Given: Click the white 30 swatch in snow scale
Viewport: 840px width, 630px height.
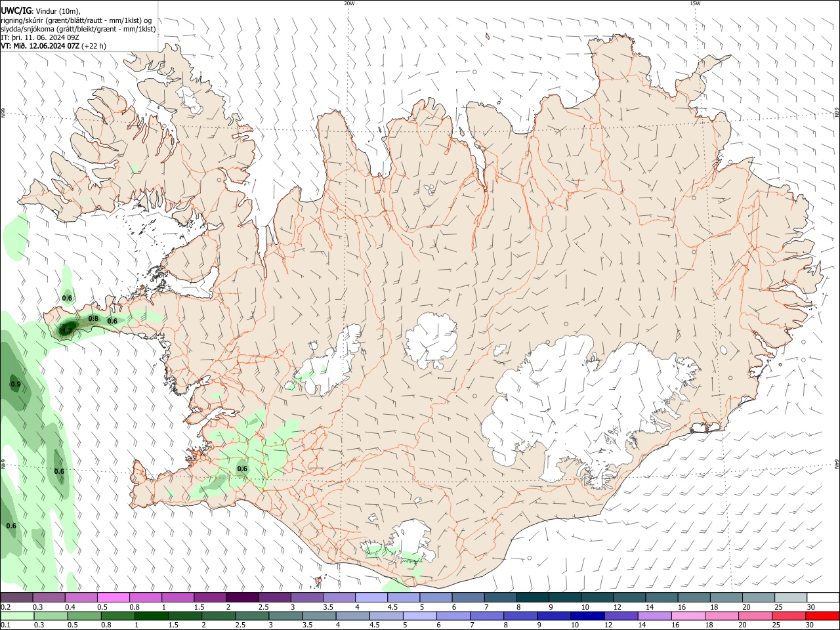Looking at the screenshot, I should 823,598.
